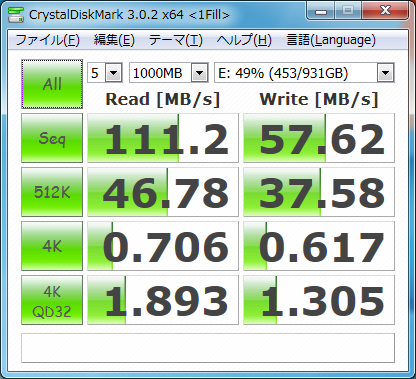
Task: Click the 4K read result 0.706
Action: pyautogui.click(x=163, y=246)
